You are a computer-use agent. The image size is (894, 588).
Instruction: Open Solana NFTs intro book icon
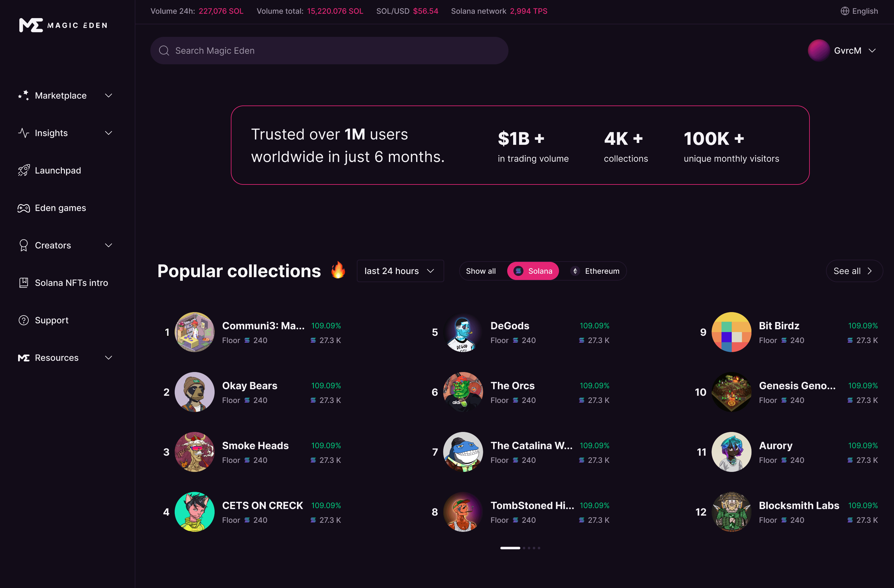(24, 282)
